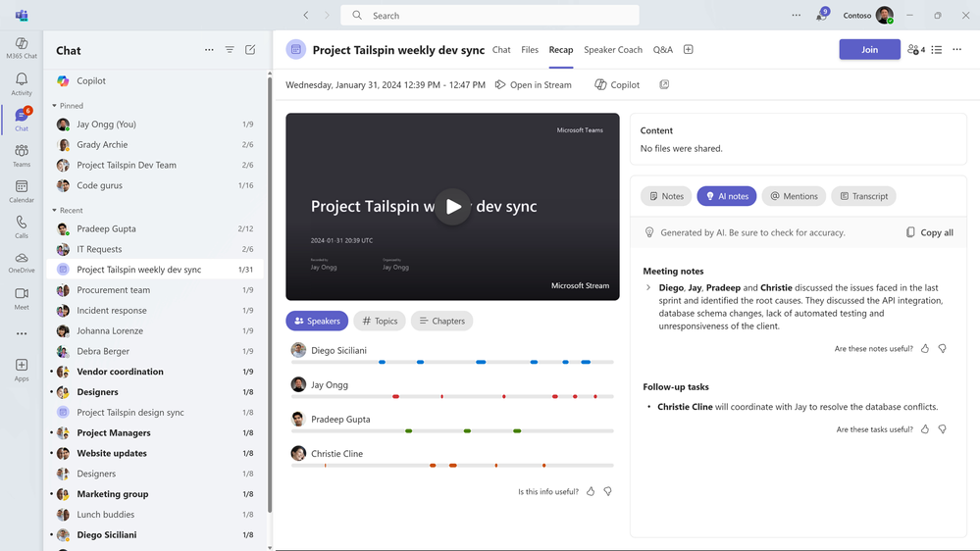Thumbs down the follow-up tasks
980x551 pixels.
(x=942, y=429)
